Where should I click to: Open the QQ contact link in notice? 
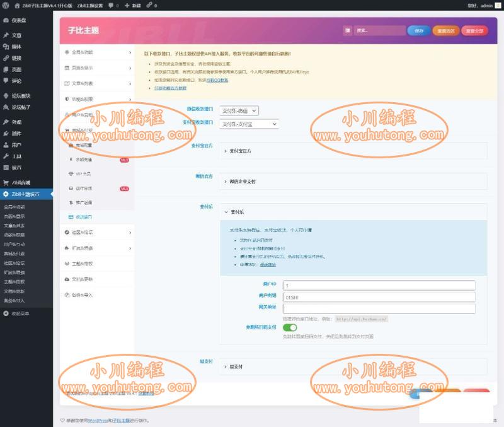click(x=217, y=80)
